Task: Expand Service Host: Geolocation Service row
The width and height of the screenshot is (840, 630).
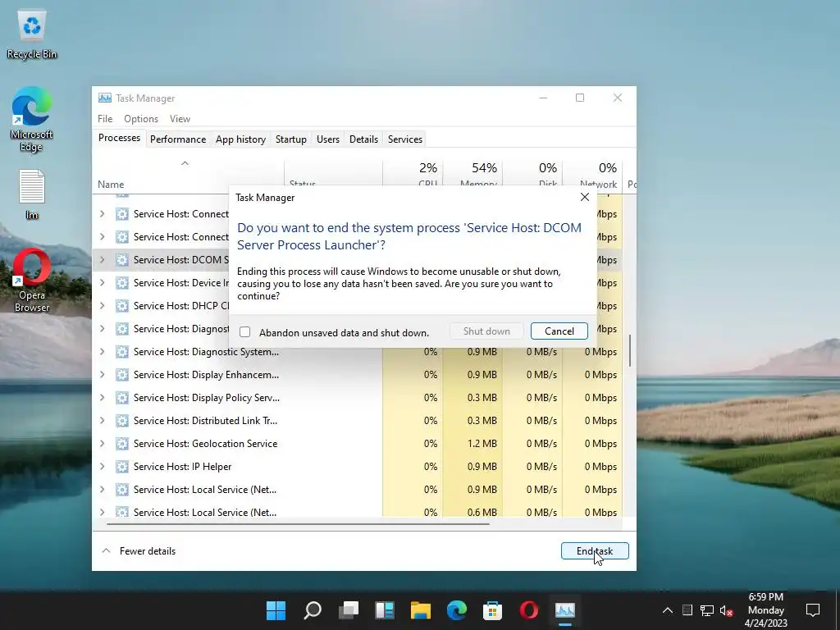Action: (103, 444)
